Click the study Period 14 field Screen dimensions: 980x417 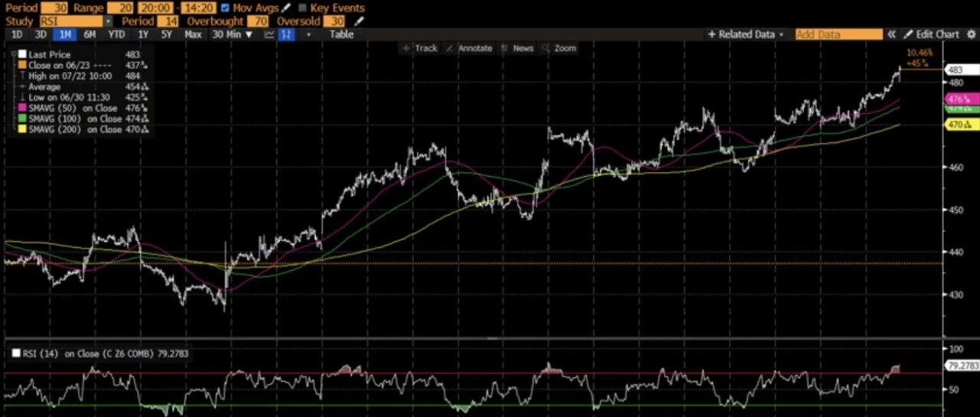pos(168,21)
